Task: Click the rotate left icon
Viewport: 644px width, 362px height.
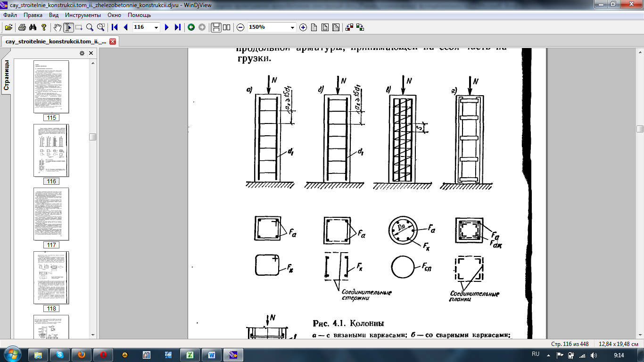Action: click(349, 27)
